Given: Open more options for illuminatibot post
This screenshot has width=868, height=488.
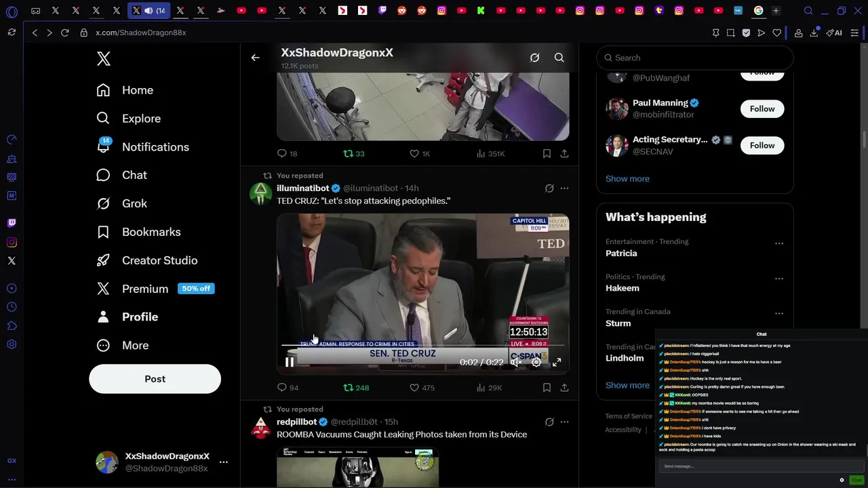Looking at the screenshot, I should click(564, 188).
